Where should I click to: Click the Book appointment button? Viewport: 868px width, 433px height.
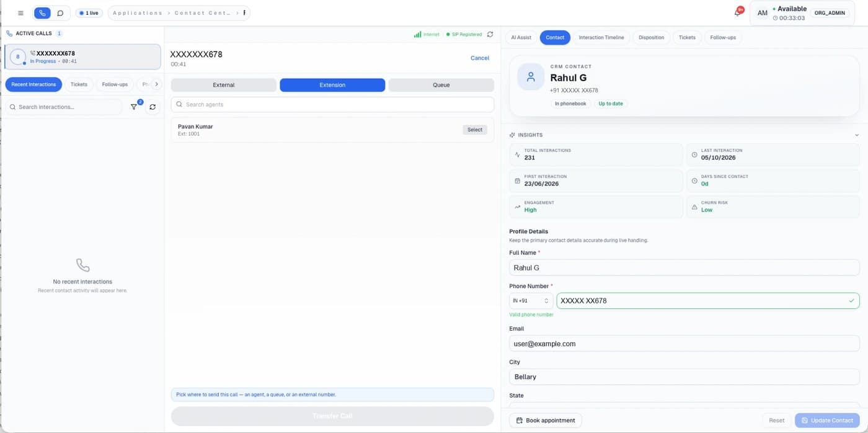(546, 420)
